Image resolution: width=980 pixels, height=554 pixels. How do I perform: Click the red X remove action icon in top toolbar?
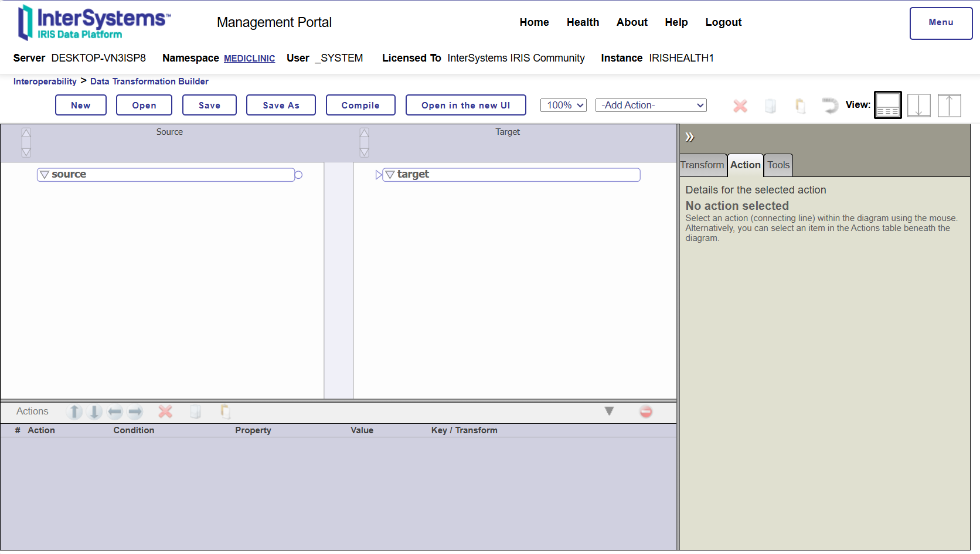(740, 106)
